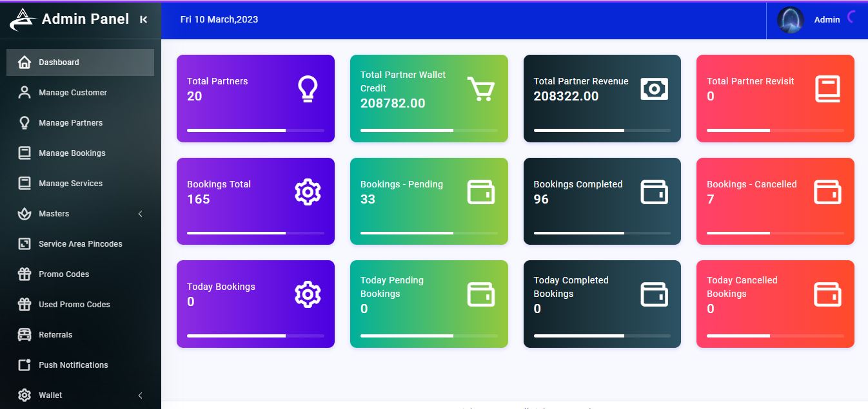This screenshot has height=409, width=868.
Task: Click the Today Bookings label
Action: coord(221,287)
